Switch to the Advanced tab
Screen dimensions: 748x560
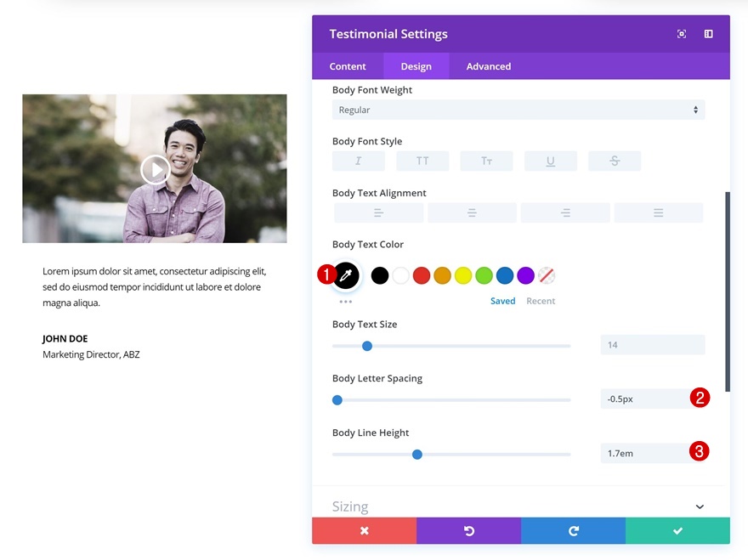coord(487,65)
